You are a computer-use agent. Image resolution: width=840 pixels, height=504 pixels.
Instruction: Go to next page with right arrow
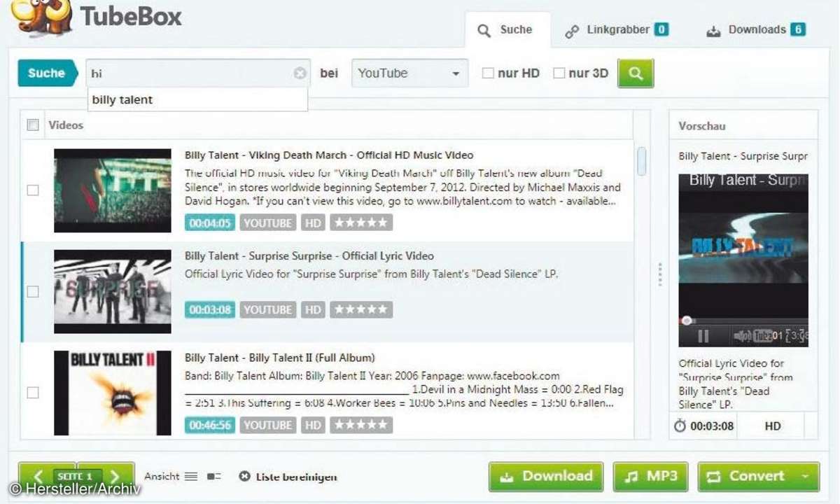tap(115, 477)
